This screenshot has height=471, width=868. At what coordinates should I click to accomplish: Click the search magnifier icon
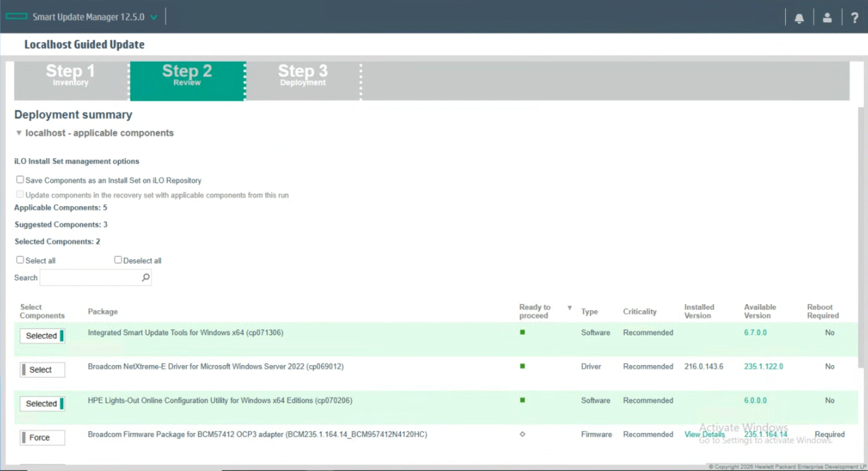(x=145, y=278)
